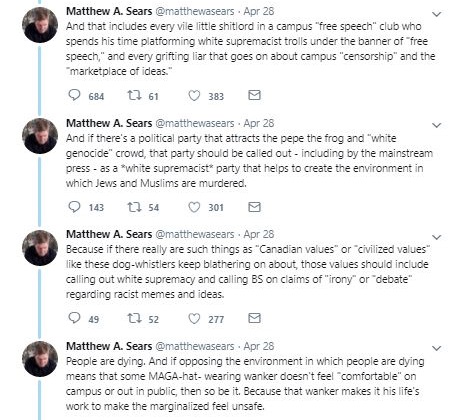This screenshot has height=420, width=467.
Task: Share the political party tweet by direct message
Action: (254, 207)
